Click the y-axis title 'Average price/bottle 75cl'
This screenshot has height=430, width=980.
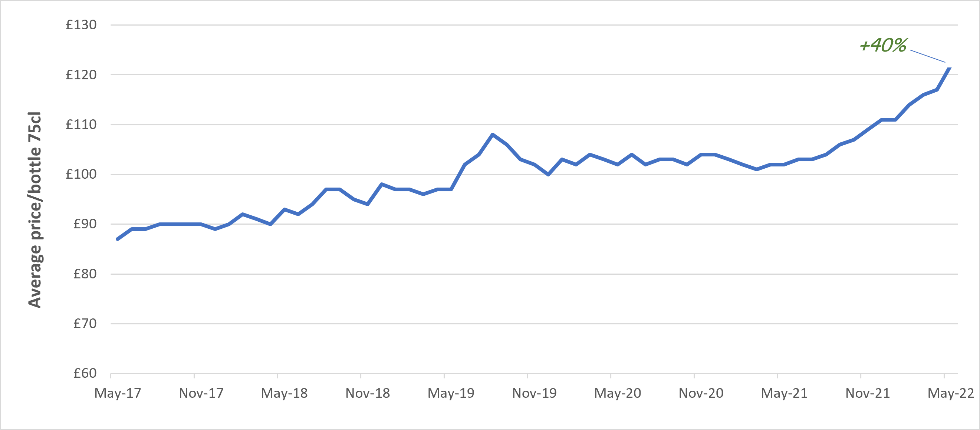click(x=34, y=209)
